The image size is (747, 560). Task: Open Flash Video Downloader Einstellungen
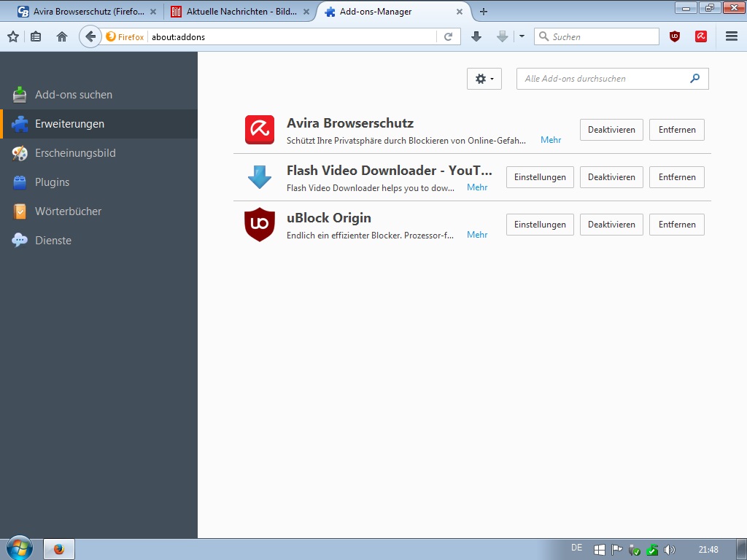540,177
